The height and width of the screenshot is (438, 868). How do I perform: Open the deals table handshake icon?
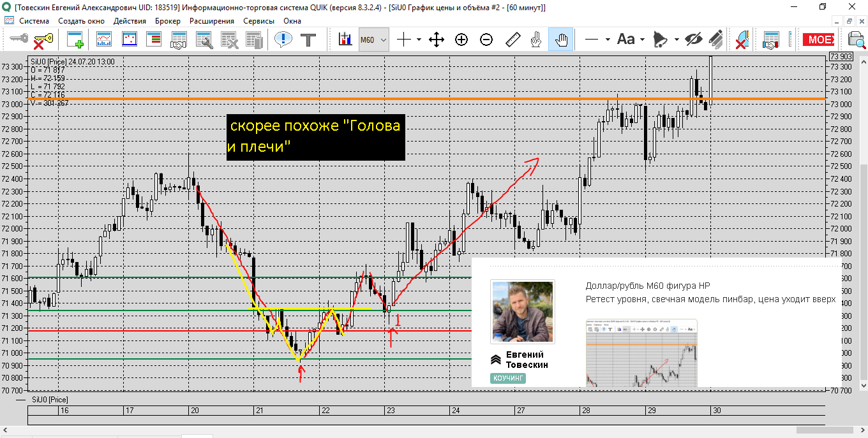point(178,40)
